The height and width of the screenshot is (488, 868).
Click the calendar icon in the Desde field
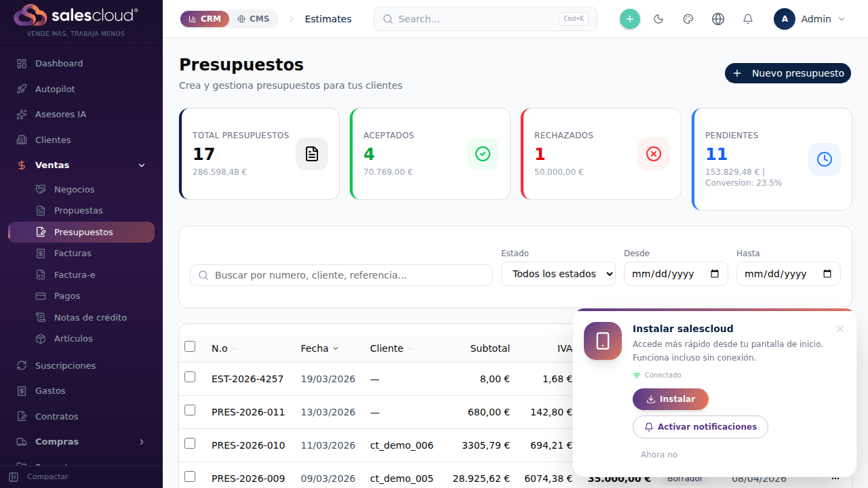click(x=715, y=274)
